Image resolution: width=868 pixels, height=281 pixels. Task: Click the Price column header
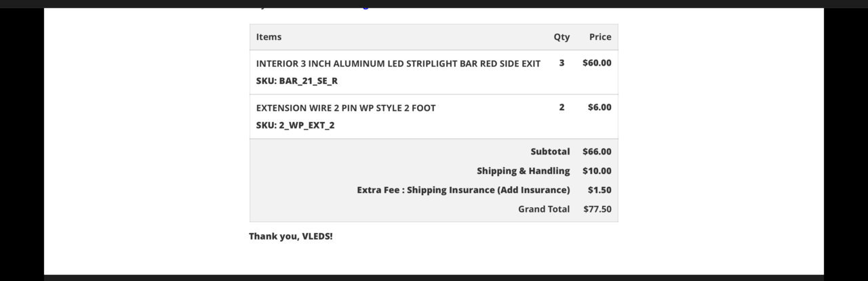(x=600, y=37)
